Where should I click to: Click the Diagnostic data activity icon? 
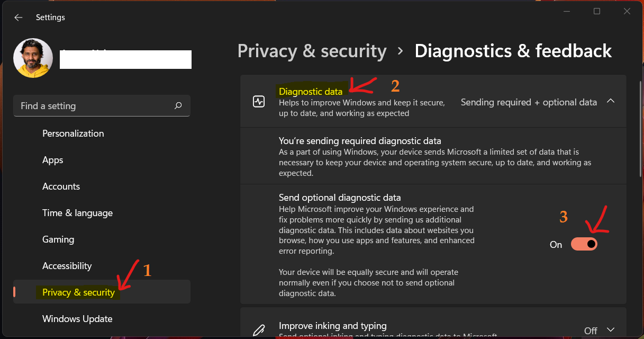[x=259, y=101]
